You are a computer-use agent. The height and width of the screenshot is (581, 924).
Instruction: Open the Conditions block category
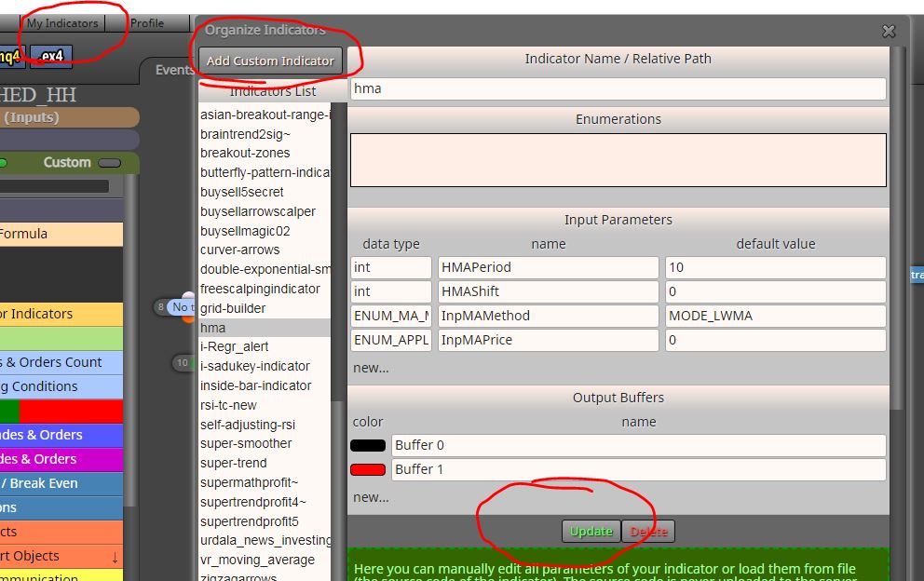pyautogui.click(x=61, y=386)
